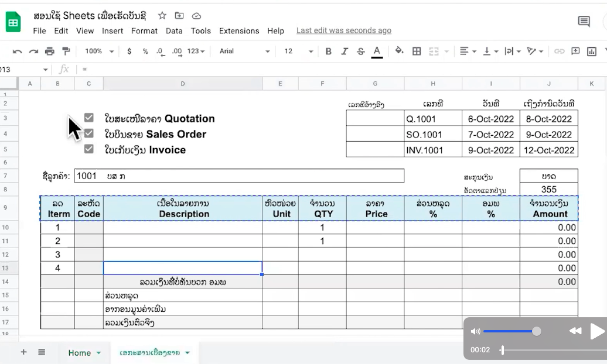Image resolution: width=607 pixels, height=364 pixels.
Task: Open the Help menu
Action: tap(275, 31)
